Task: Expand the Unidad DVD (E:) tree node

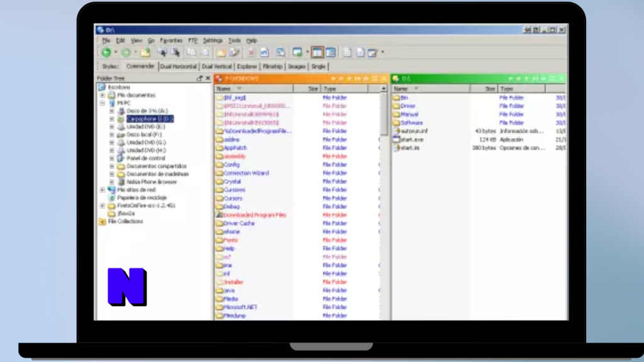Action: tap(112, 127)
